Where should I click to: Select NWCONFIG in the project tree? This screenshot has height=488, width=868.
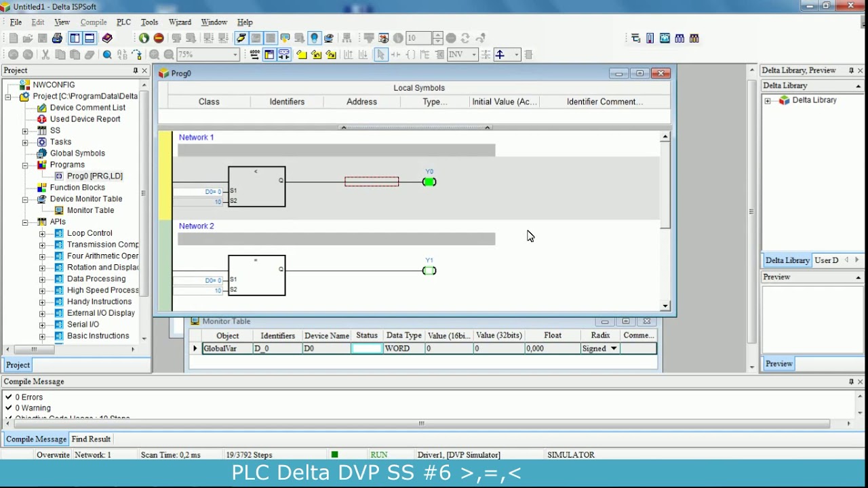coord(54,85)
